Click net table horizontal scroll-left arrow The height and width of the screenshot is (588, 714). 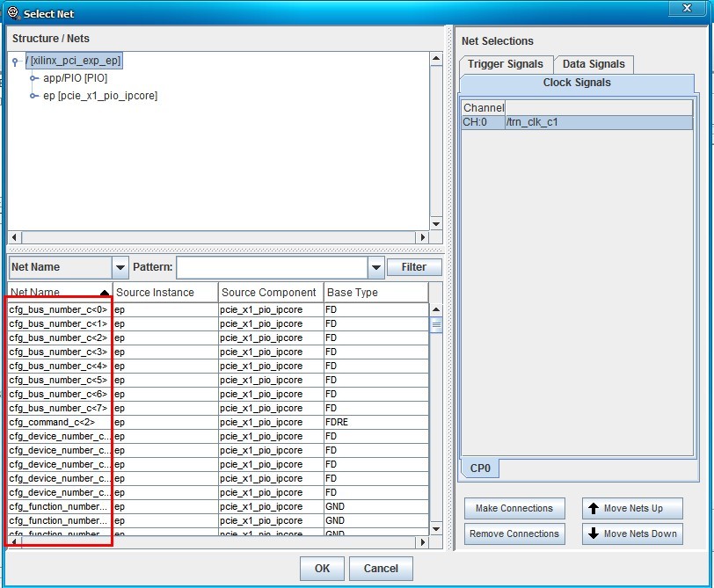15,542
